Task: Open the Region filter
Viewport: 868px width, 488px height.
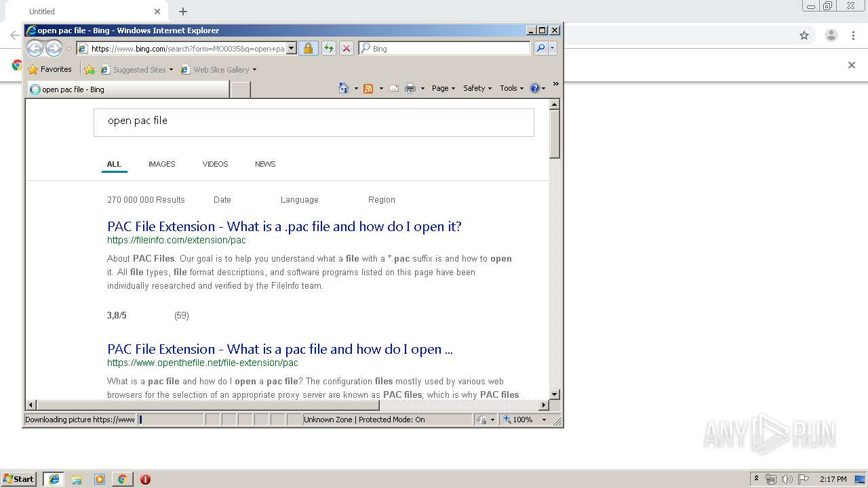Action: (382, 200)
